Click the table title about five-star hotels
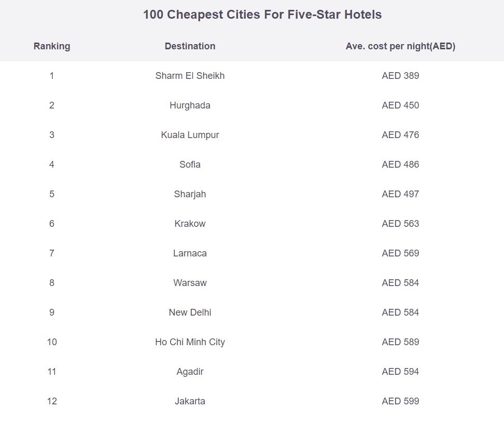Screen dimensions: 504x422 (x=262, y=15)
